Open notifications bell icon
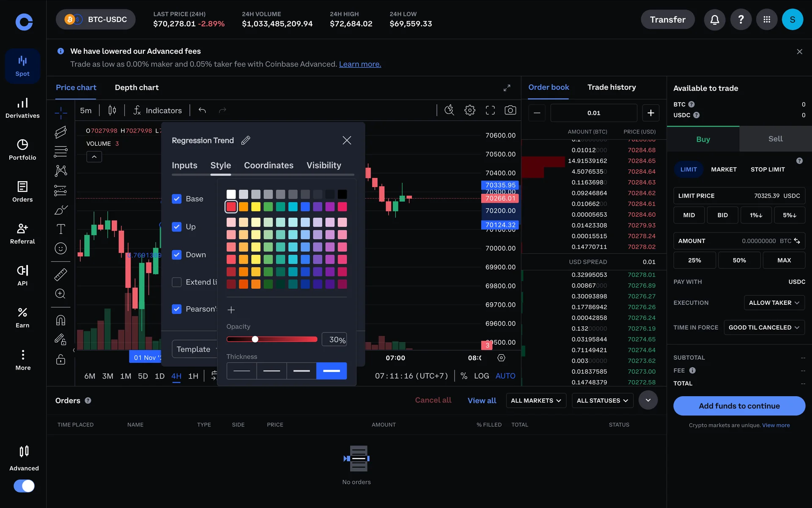 714,19
